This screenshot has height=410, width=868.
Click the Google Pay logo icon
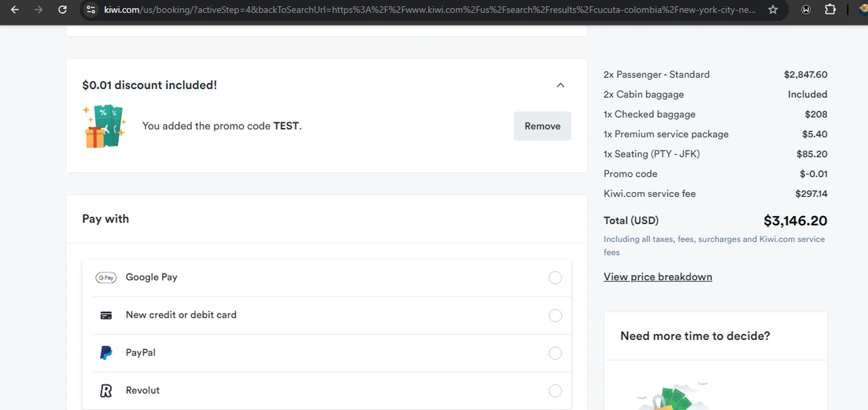point(106,278)
